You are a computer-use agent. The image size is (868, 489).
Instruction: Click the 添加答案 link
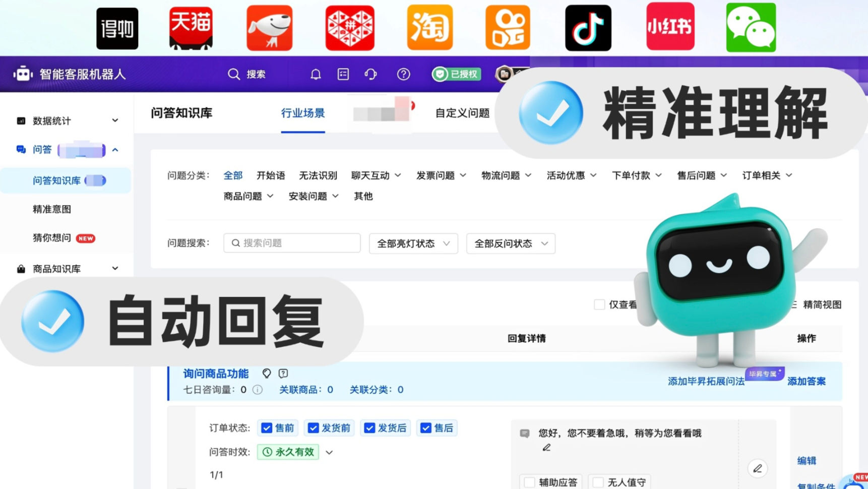point(807,381)
